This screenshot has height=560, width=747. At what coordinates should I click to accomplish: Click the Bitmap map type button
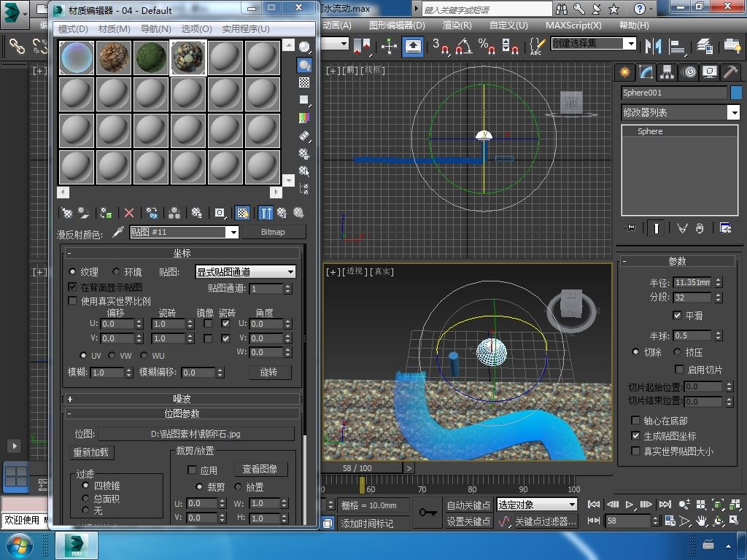(273, 232)
